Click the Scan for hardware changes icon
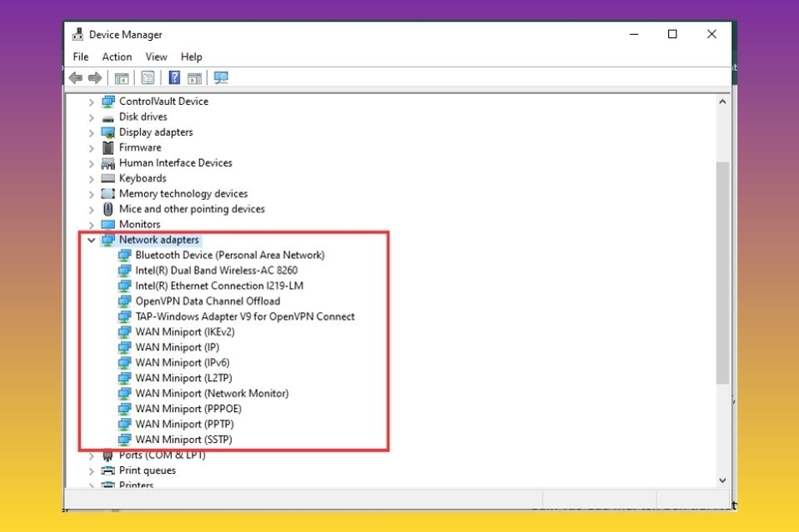The height and width of the screenshot is (532, 799). pos(221,78)
